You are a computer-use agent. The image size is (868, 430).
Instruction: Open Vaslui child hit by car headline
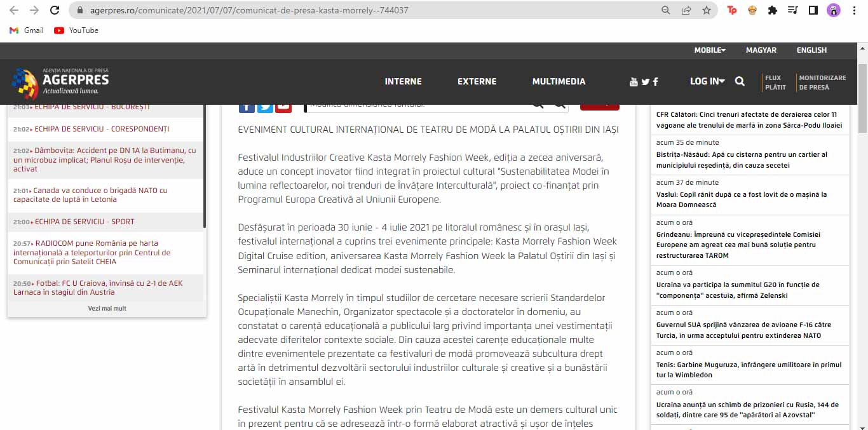click(x=742, y=200)
